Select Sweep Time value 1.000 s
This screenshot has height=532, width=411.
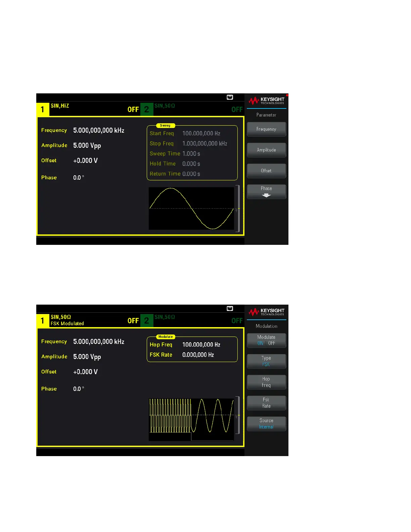[x=191, y=154]
